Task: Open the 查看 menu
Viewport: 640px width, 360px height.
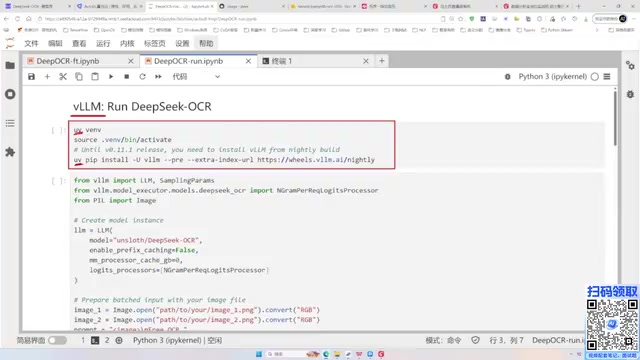Action: pyautogui.click(x=79, y=43)
